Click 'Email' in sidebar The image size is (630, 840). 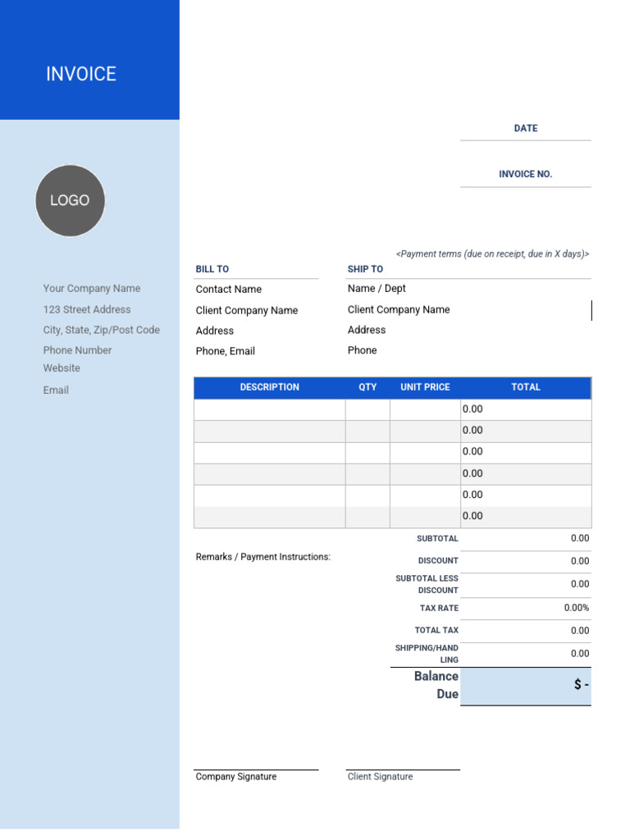pos(56,390)
